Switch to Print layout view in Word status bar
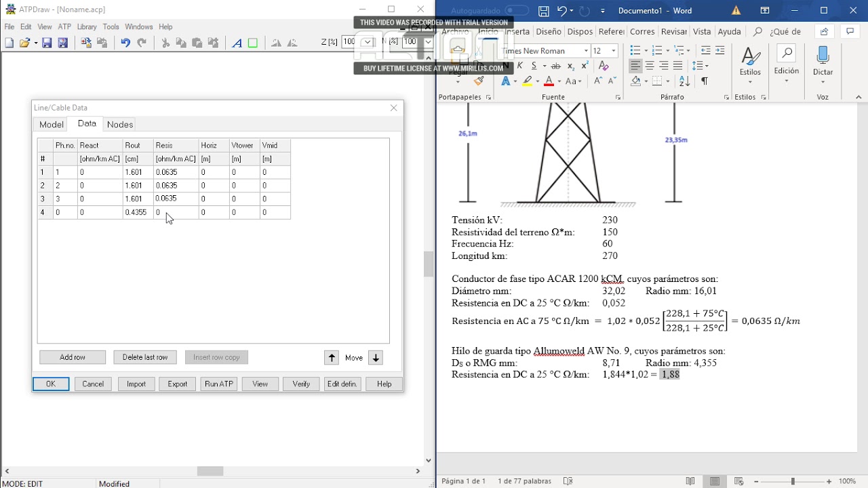This screenshot has height=488, width=868. coord(715,481)
